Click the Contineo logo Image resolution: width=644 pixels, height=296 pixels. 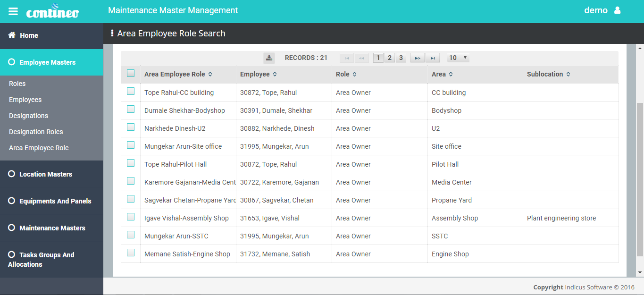pyautogui.click(x=52, y=11)
